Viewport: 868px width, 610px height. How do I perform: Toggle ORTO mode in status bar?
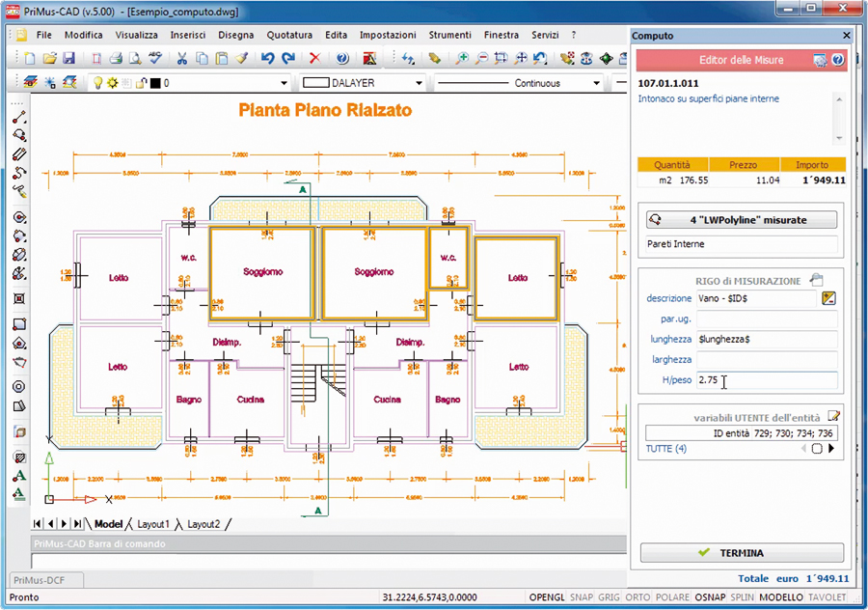click(x=637, y=597)
